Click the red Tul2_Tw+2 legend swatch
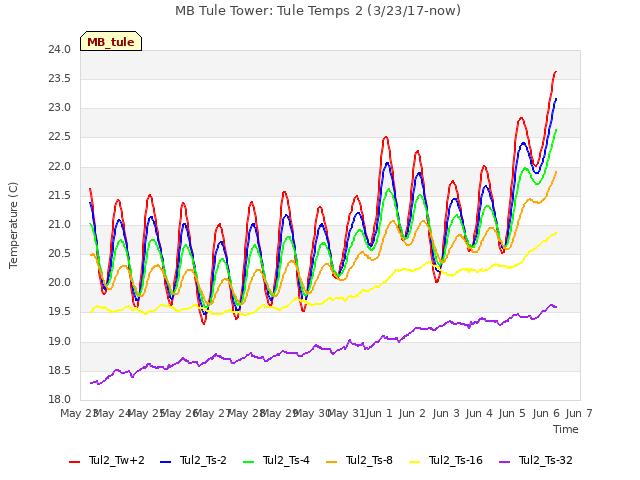 74,462
